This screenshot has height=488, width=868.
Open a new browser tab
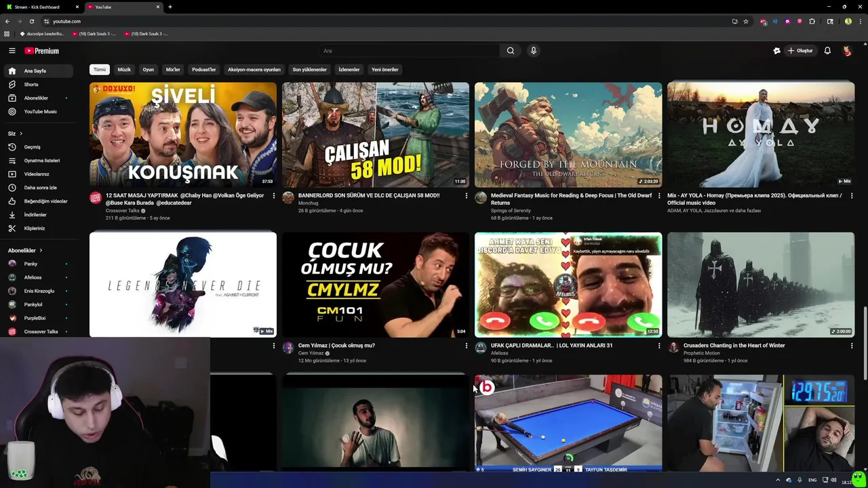170,7
